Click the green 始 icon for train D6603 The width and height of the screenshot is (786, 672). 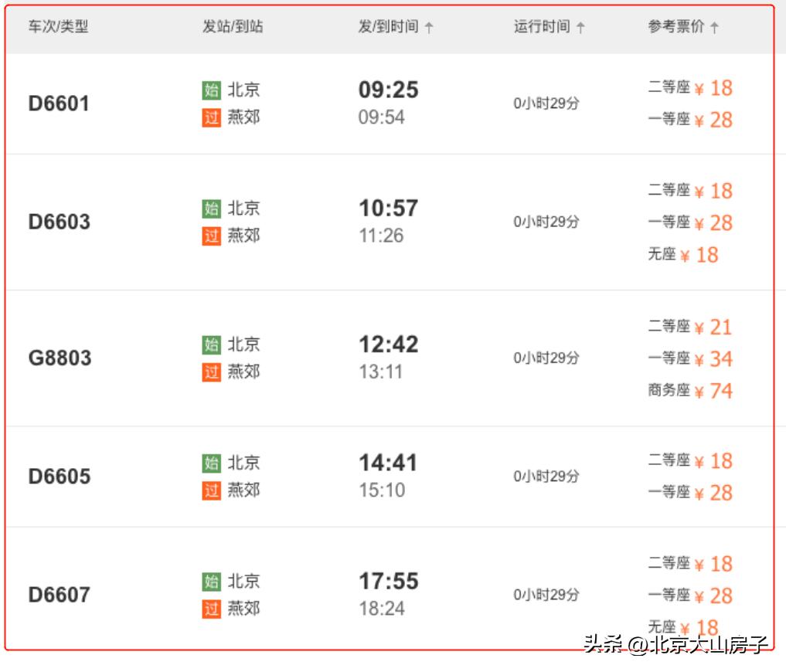(211, 209)
